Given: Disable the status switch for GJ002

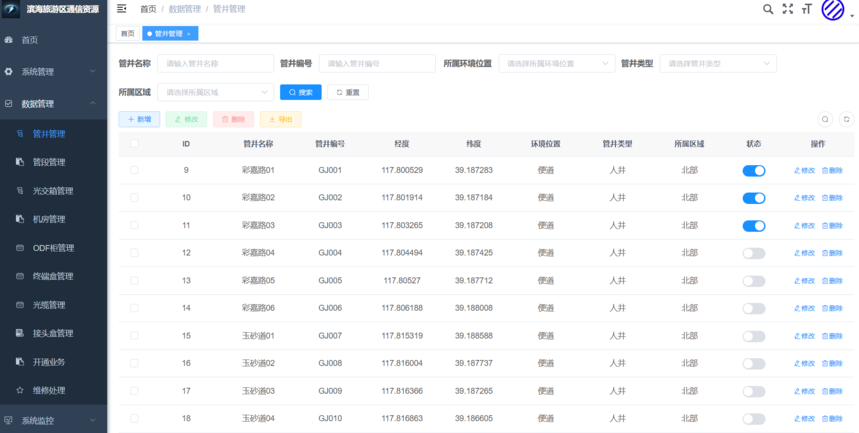Looking at the screenshot, I should pos(754,198).
